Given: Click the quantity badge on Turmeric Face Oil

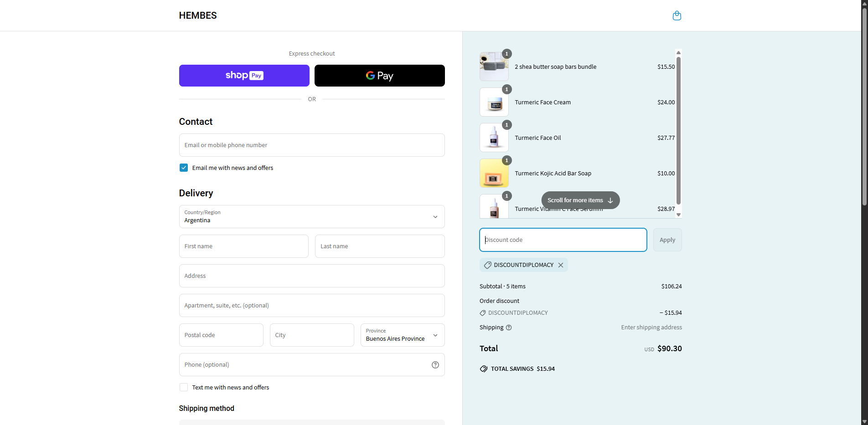Looking at the screenshot, I should [506, 125].
